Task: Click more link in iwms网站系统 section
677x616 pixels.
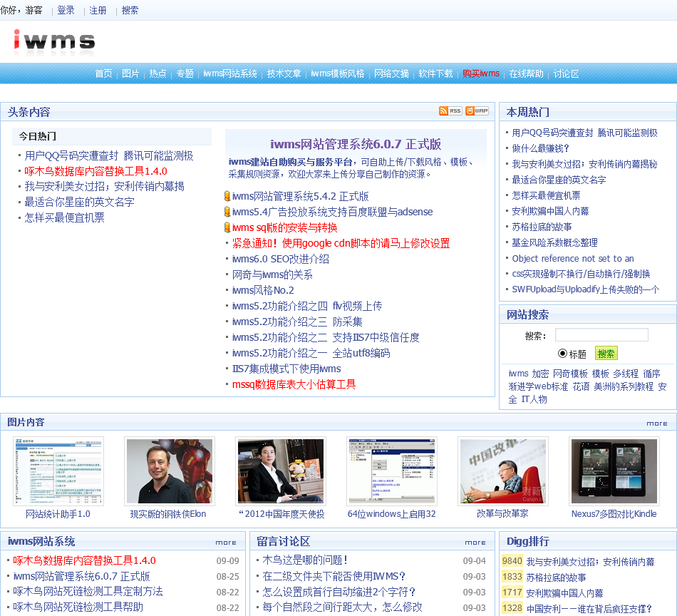Action: click(226, 542)
